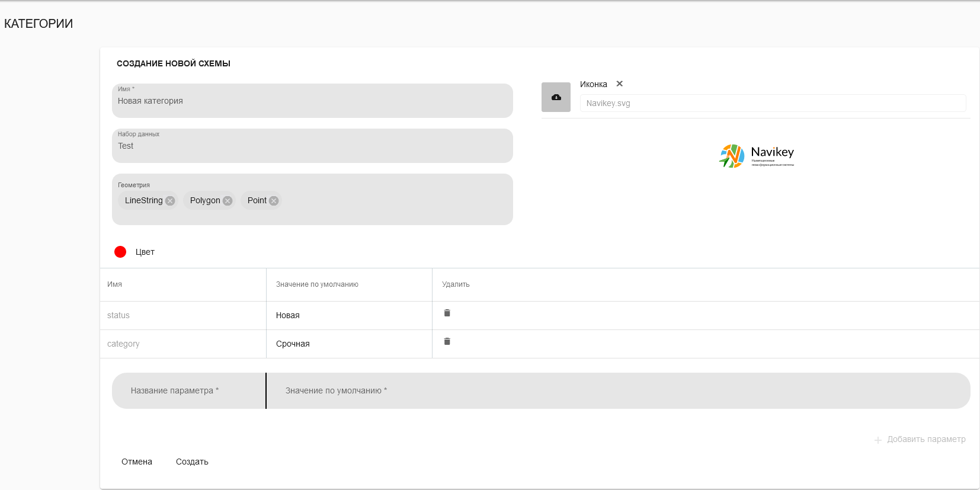The height and width of the screenshot is (490, 980).
Task: Remove the LineString geometry chip
Action: (170, 201)
